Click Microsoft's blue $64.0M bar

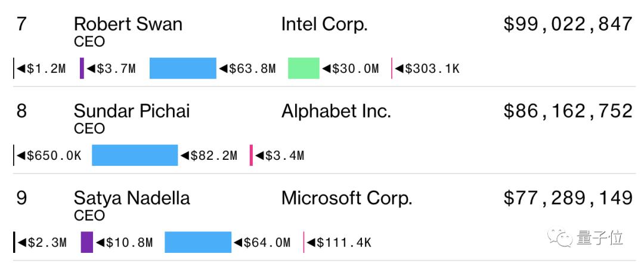(197, 242)
